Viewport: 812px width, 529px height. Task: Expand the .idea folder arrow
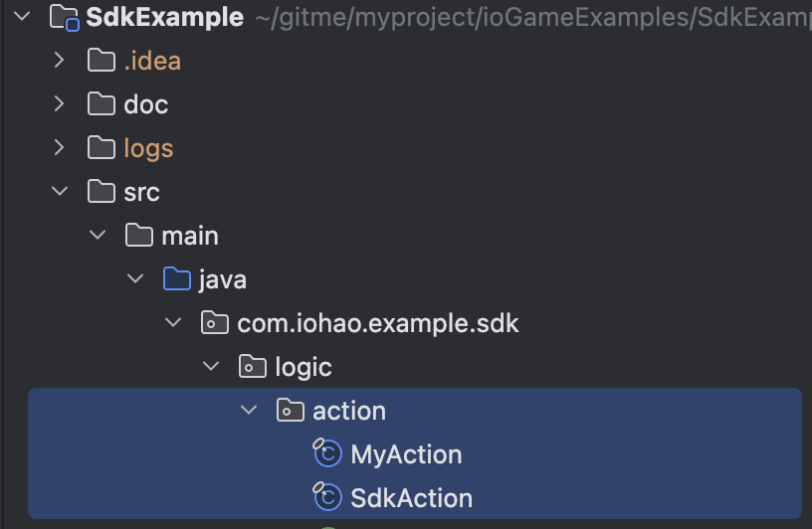point(59,61)
